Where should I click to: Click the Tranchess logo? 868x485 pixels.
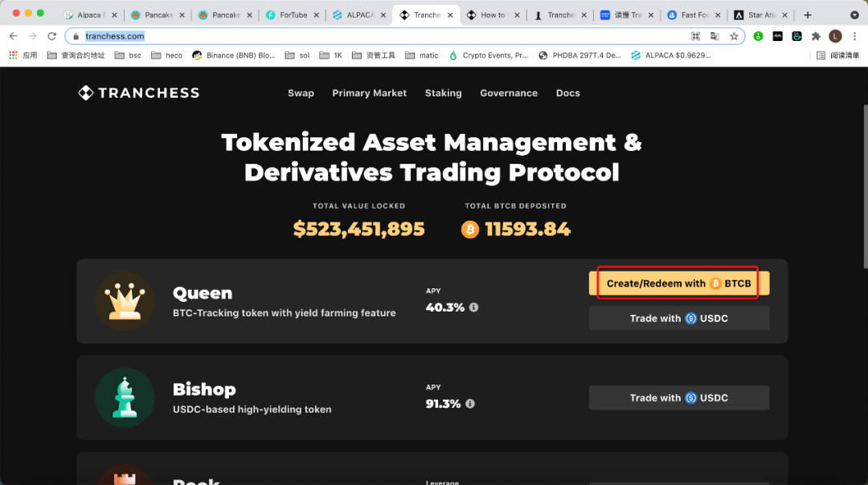pyautogui.click(x=138, y=93)
